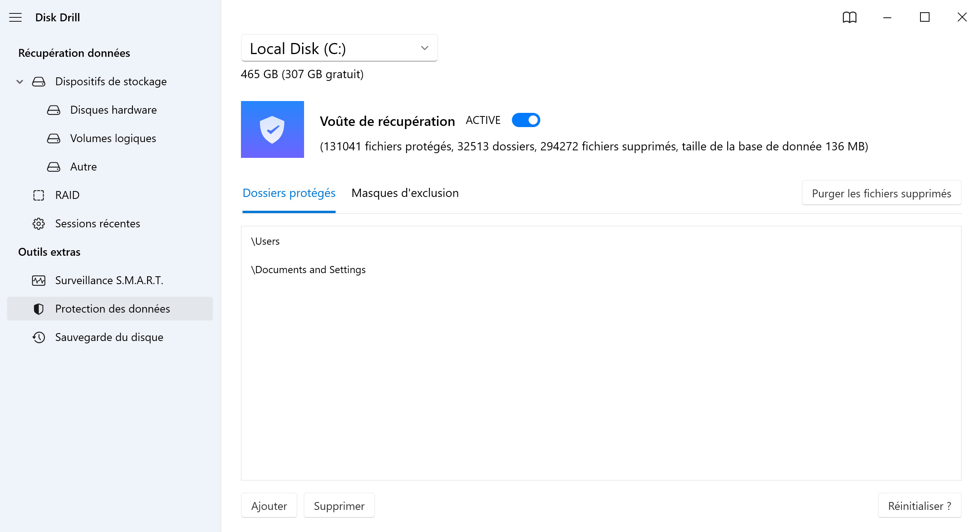The image size is (980, 532).
Task: Click the Dispositifs de stockage drive icon
Action: [39, 82]
